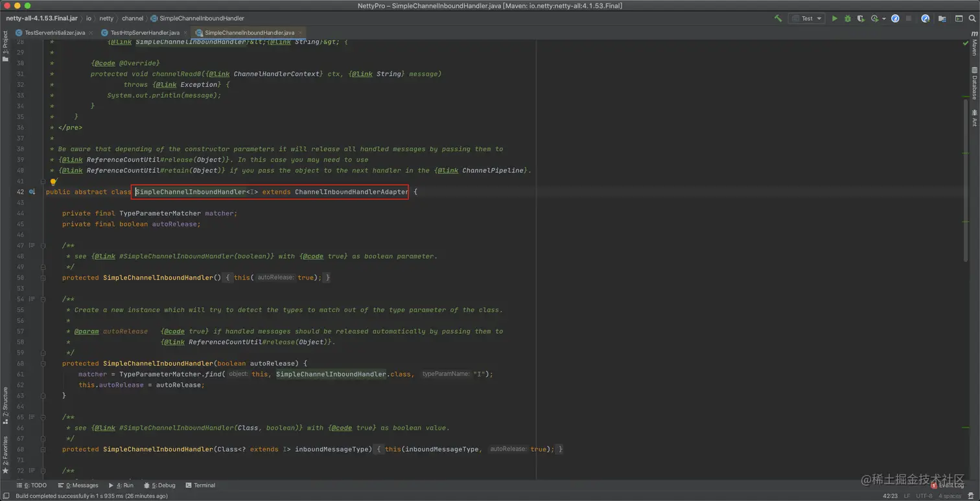
Task: Open the Structure side tool window
Action: 5,405
